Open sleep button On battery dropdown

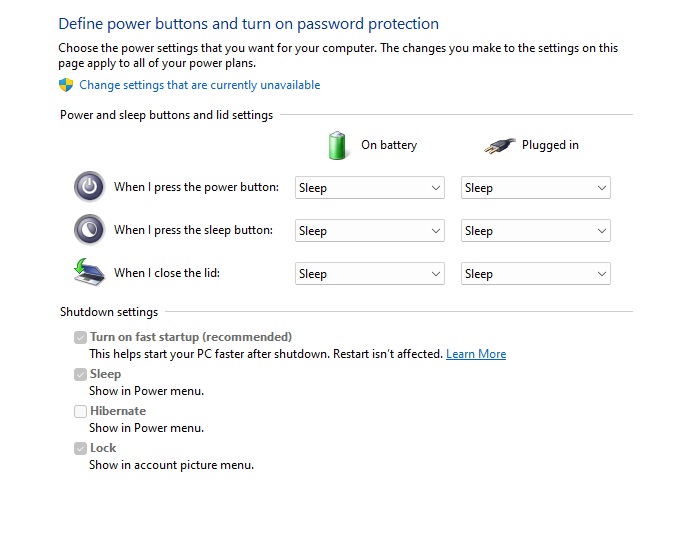(x=370, y=231)
